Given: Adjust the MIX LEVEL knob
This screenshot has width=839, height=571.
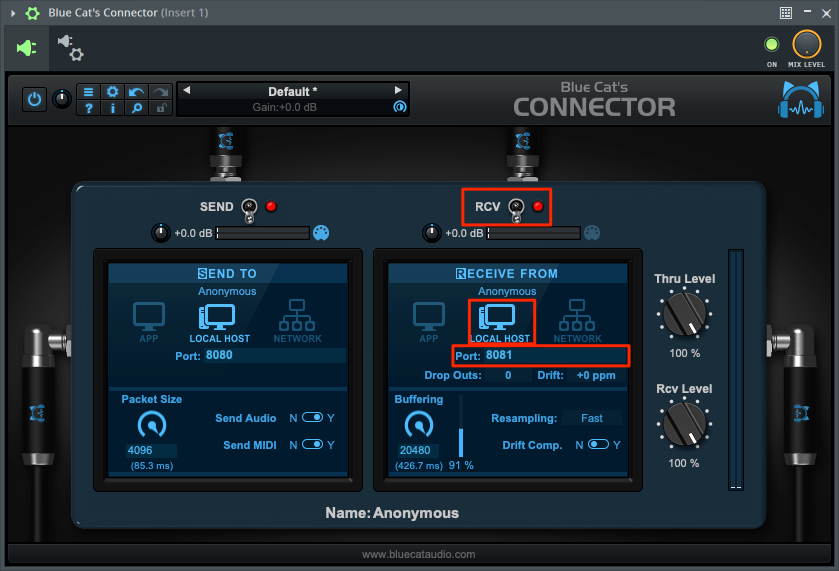Looking at the screenshot, I should (x=806, y=44).
